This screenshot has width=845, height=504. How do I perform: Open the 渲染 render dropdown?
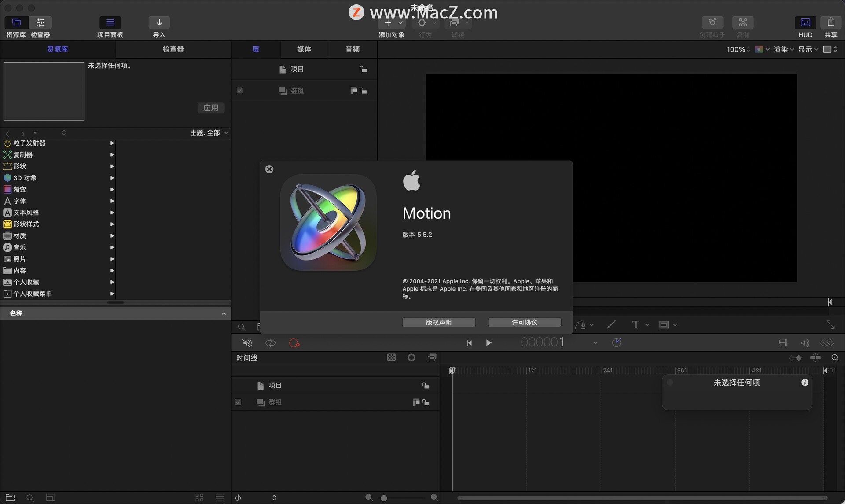coord(784,49)
